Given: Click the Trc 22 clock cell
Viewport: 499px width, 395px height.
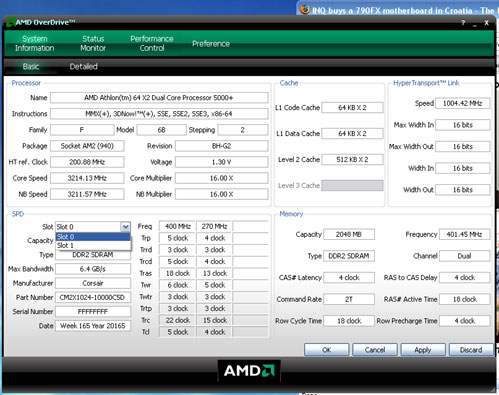Looking at the screenshot, I should click(x=178, y=320).
